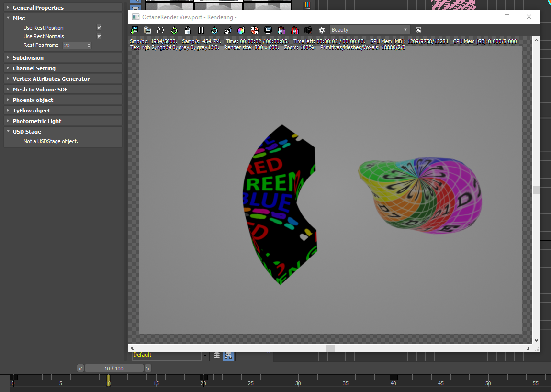This screenshot has height=392, width=551.
Task: Go to next frame with > button
Action: (x=148, y=369)
